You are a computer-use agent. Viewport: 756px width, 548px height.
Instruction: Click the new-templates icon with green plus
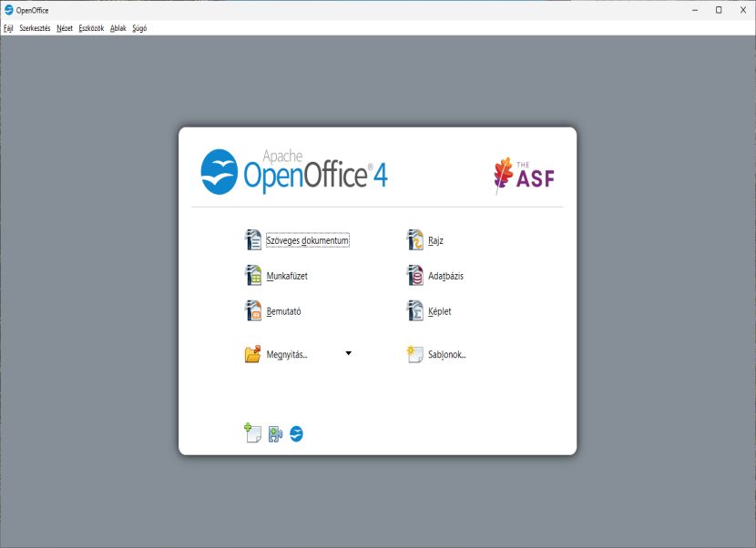(x=252, y=432)
